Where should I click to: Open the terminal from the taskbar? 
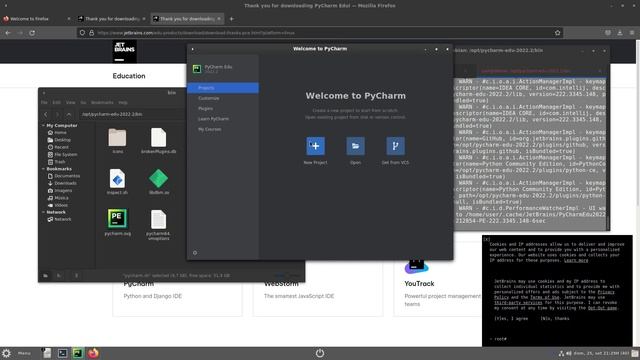pos(62,353)
